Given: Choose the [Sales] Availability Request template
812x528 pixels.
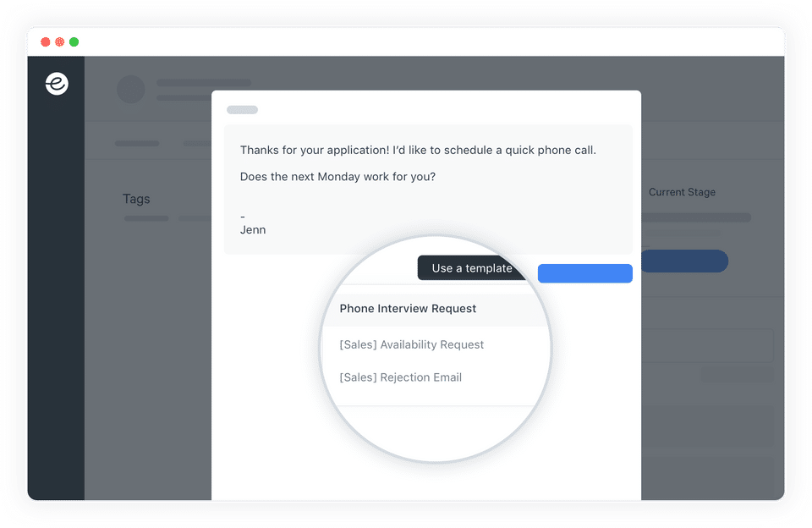Looking at the screenshot, I should 412,344.
